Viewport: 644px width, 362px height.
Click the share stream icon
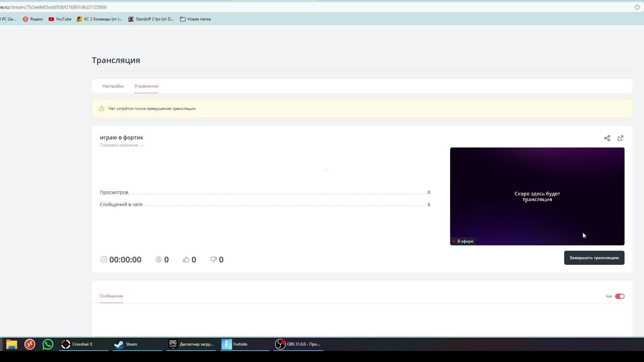click(607, 138)
